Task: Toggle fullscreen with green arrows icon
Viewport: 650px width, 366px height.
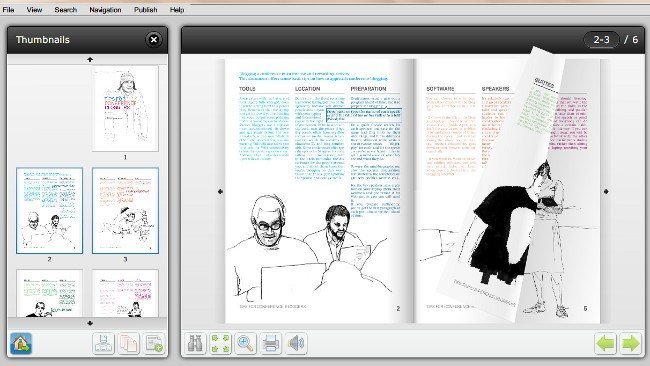Action: pyautogui.click(x=221, y=343)
